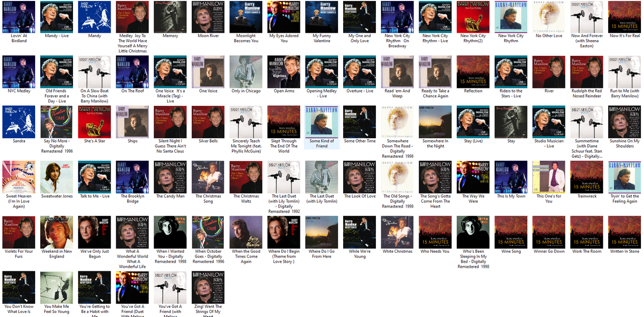The width and height of the screenshot is (644, 317).
Task: Select You Don't Know What Love Is
Action: point(19,287)
